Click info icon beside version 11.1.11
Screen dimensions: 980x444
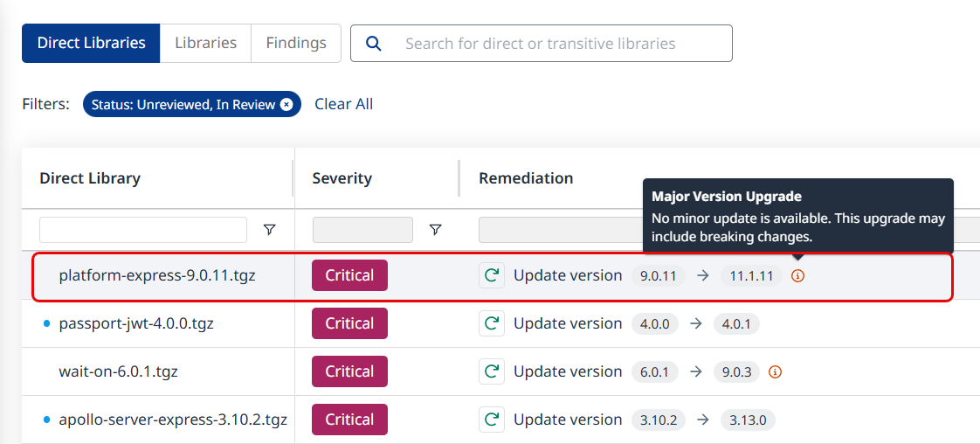click(x=797, y=276)
